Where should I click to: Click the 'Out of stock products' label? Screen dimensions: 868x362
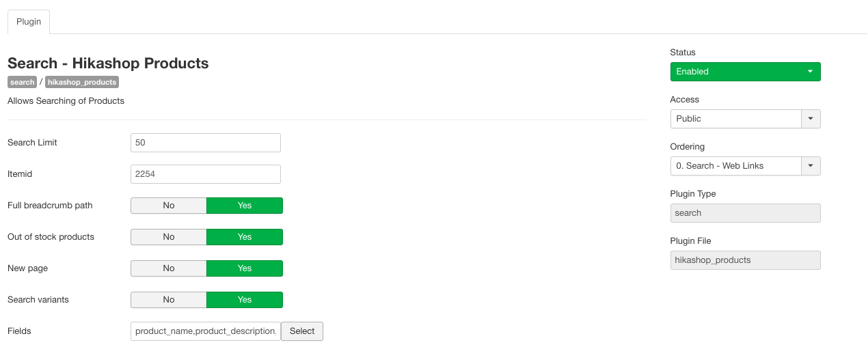[x=51, y=237]
